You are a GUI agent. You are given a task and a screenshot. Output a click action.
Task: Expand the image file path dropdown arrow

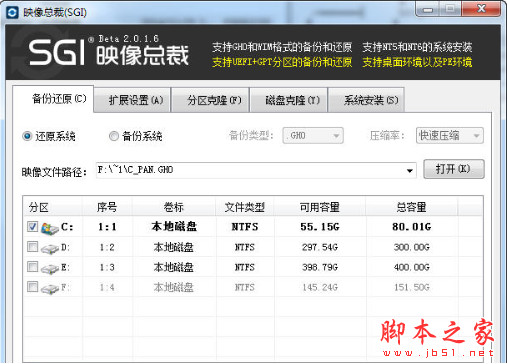point(409,171)
